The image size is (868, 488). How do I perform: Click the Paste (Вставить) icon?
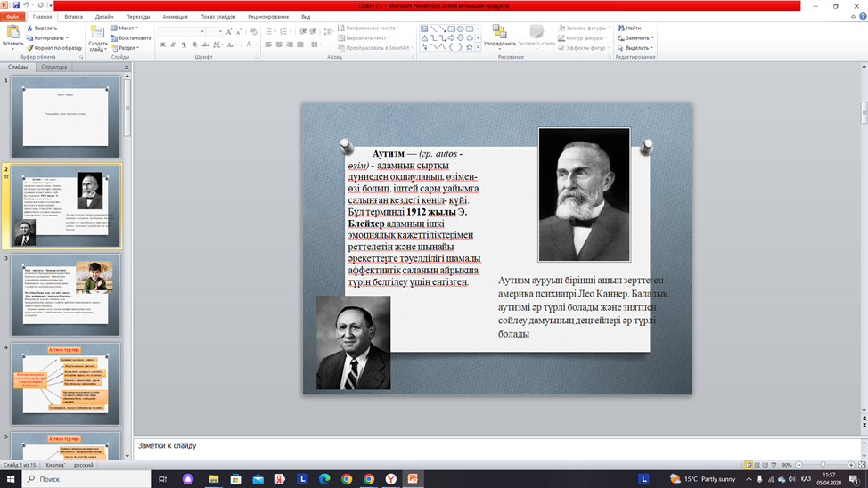(x=12, y=34)
